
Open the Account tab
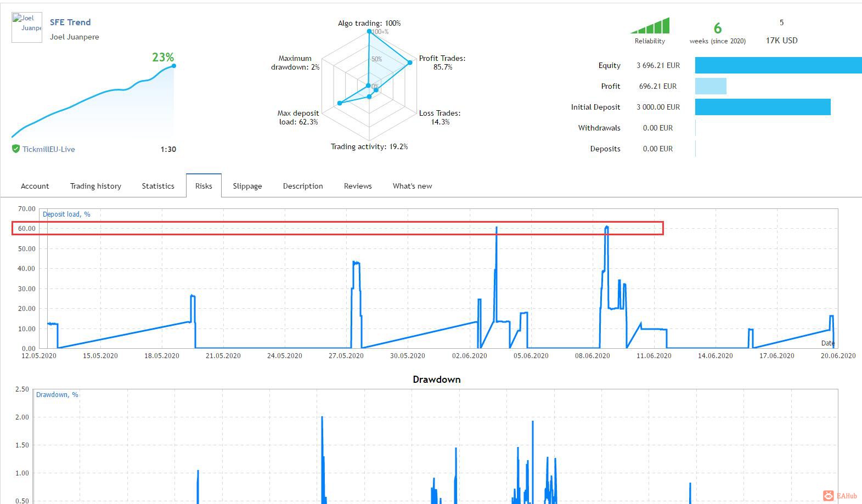[x=35, y=186]
